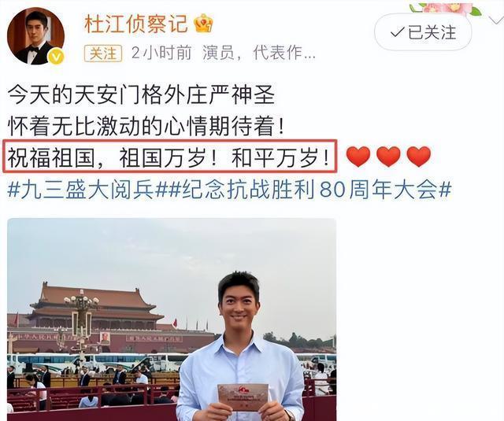Open the Tiananmen photo attachment
Screen dimensions: 504x421
tap(172, 319)
